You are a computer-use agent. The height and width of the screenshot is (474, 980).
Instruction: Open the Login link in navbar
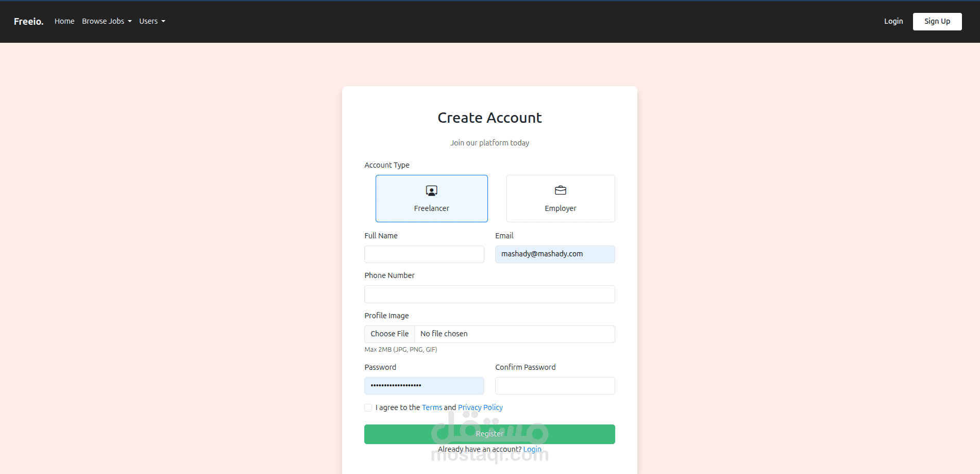tap(893, 21)
